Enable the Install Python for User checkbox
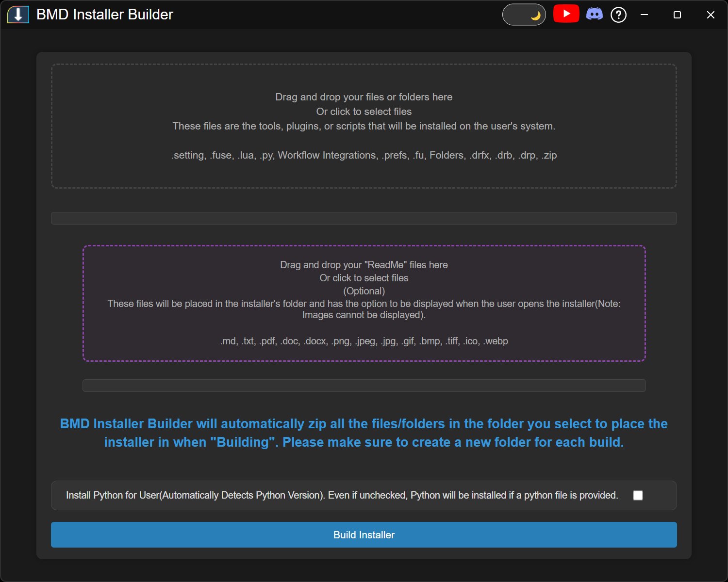 (x=638, y=495)
